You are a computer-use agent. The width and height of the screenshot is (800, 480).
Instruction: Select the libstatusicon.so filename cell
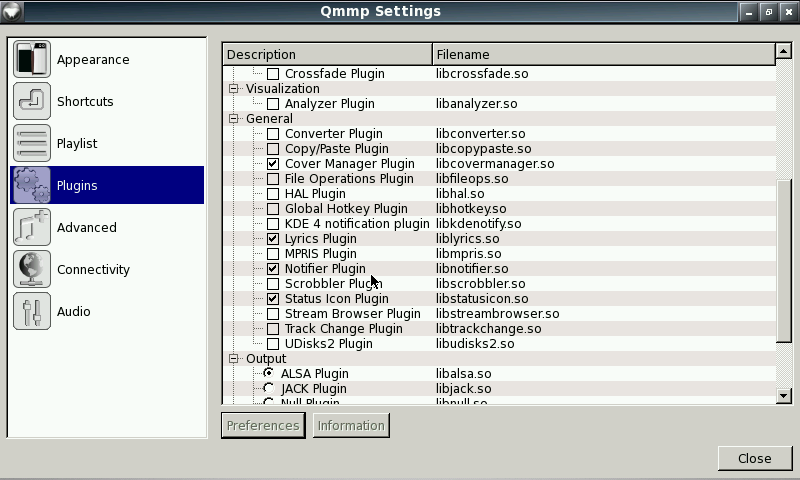(x=482, y=299)
